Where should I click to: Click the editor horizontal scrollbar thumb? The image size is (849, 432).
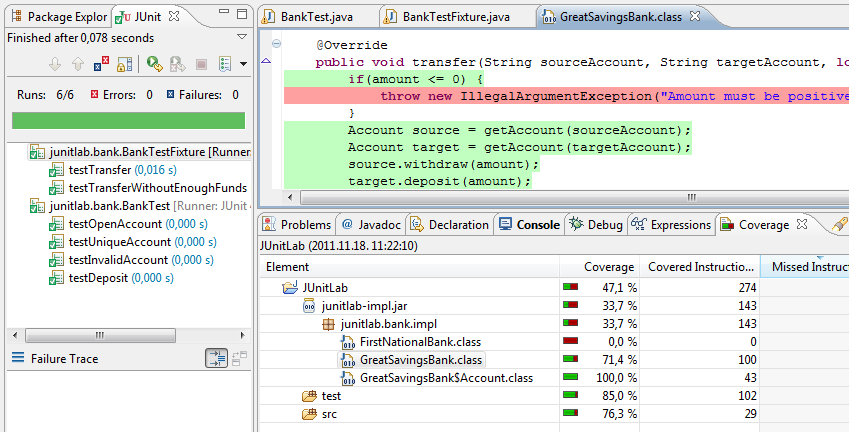(574, 197)
